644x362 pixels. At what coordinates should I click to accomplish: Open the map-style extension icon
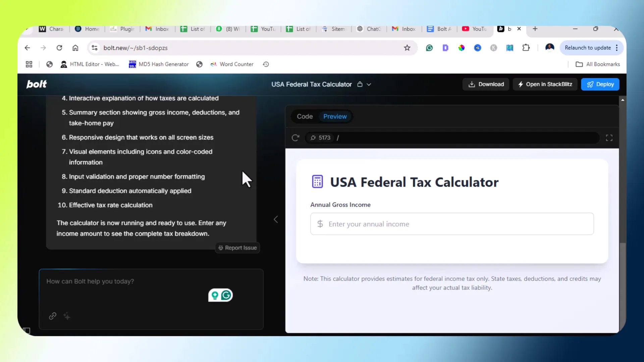(510, 48)
